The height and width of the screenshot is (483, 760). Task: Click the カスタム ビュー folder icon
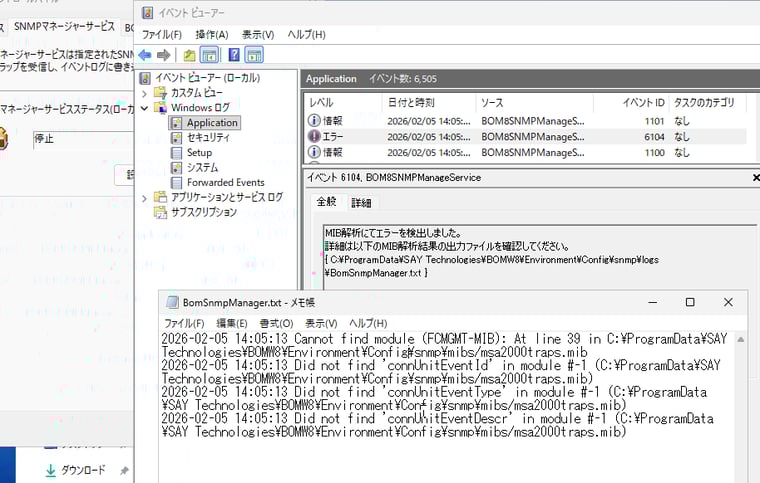(x=160, y=93)
